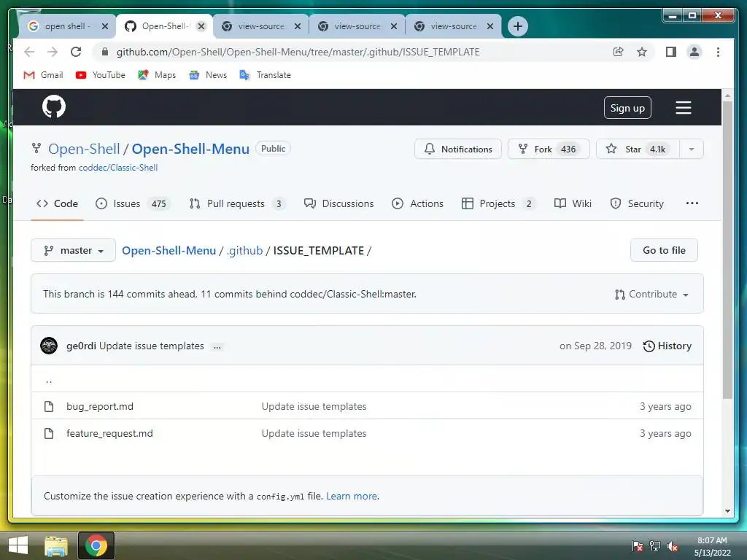This screenshot has width=747, height=560.
Task: Click the site lock icon
Action: pyautogui.click(x=105, y=52)
